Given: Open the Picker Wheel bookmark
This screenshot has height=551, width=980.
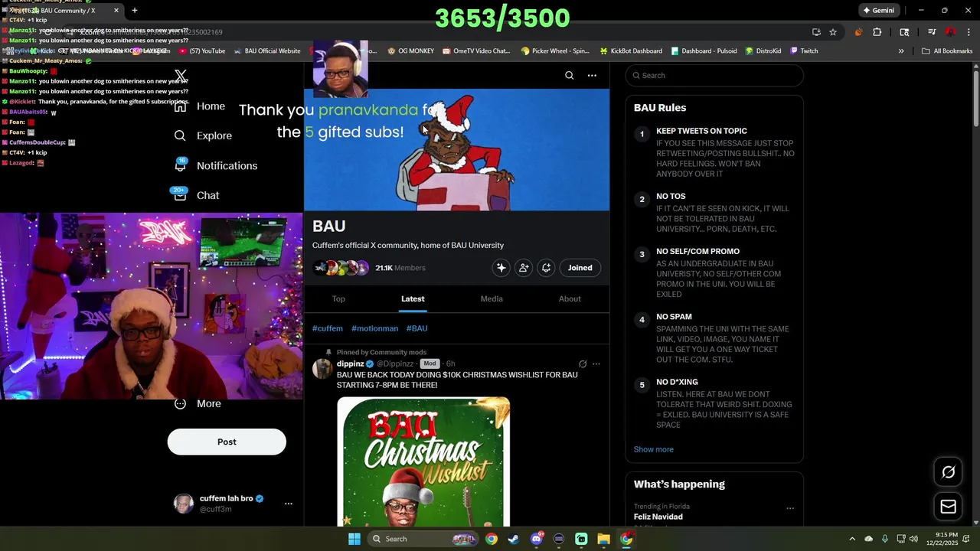Looking at the screenshot, I should tap(555, 51).
